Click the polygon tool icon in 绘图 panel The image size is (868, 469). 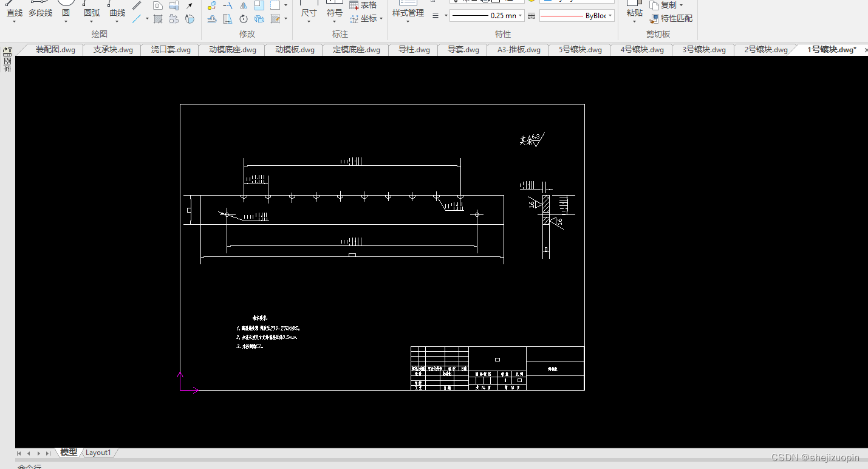point(158,5)
